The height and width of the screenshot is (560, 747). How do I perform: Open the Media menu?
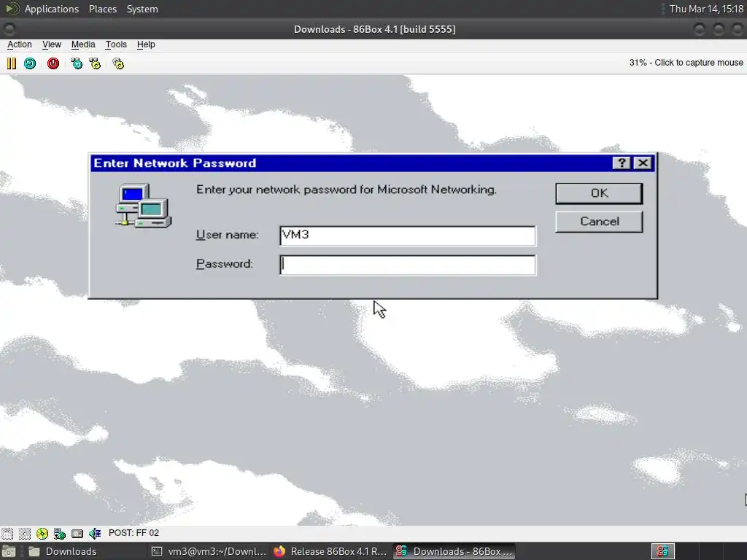[83, 44]
